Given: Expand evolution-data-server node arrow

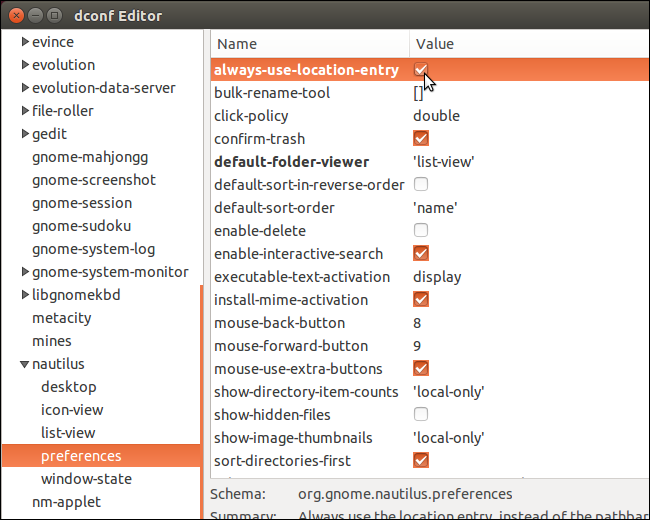Looking at the screenshot, I should (25, 87).
